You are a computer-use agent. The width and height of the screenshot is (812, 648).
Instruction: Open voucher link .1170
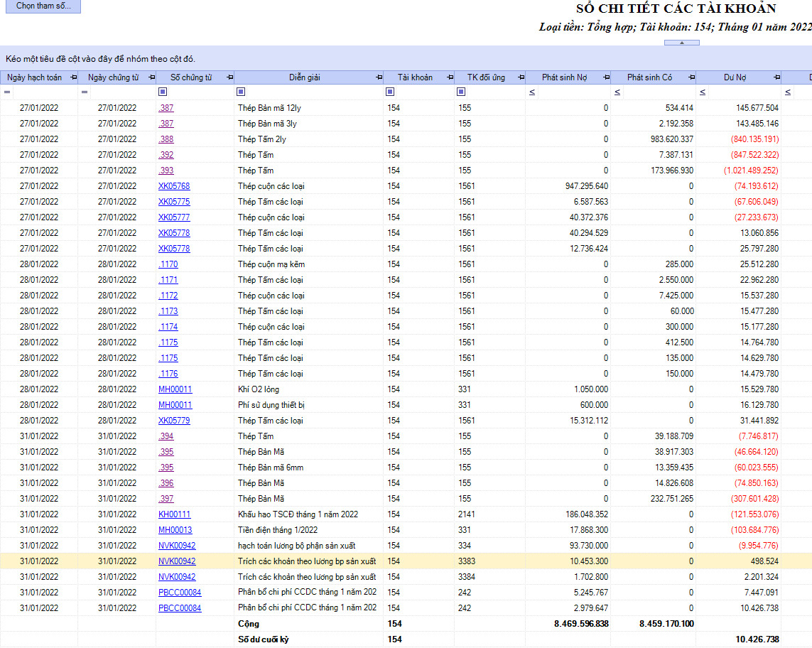[x=168, y=264]
